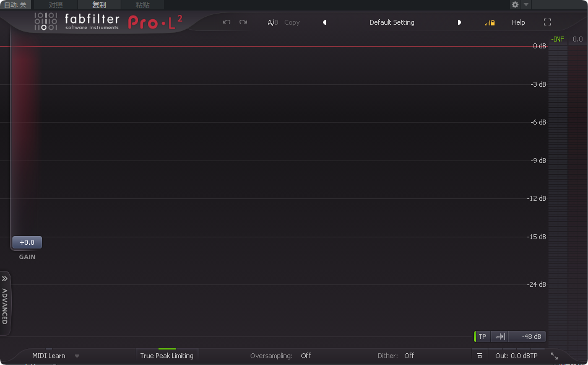Click the host copy (复制) button

(99, 4)
